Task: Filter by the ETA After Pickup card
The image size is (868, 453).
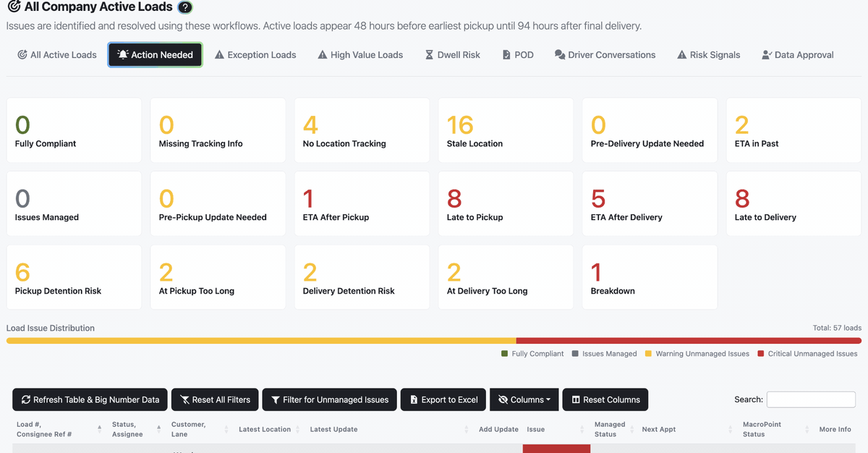Action: [x=362, y=203]
